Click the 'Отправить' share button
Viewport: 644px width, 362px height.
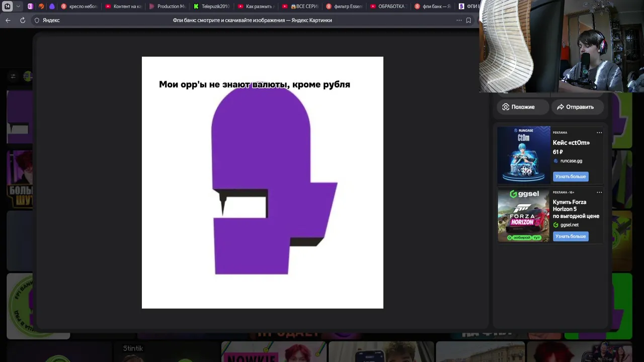[577, 107]
